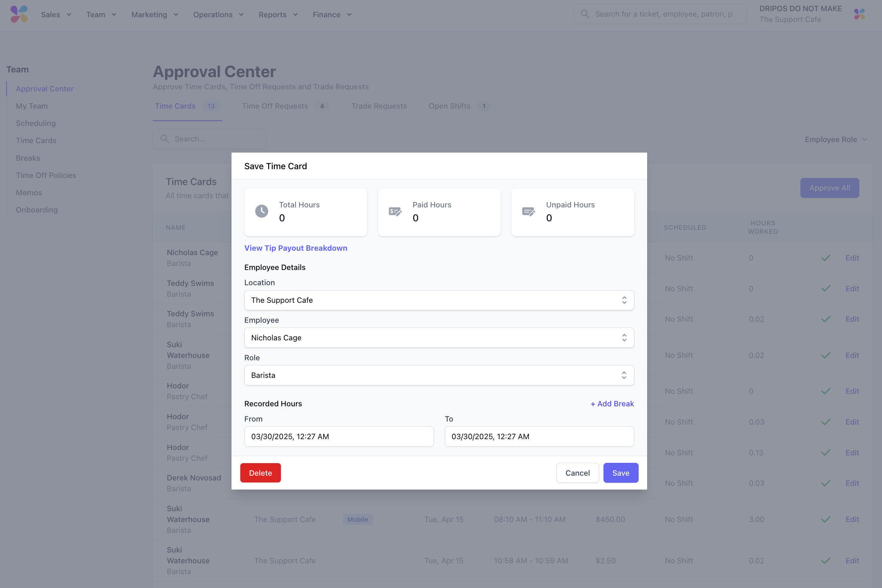Click the magnifier icon in global search
Screen dimensions: 882x588
tap(585, 14)
